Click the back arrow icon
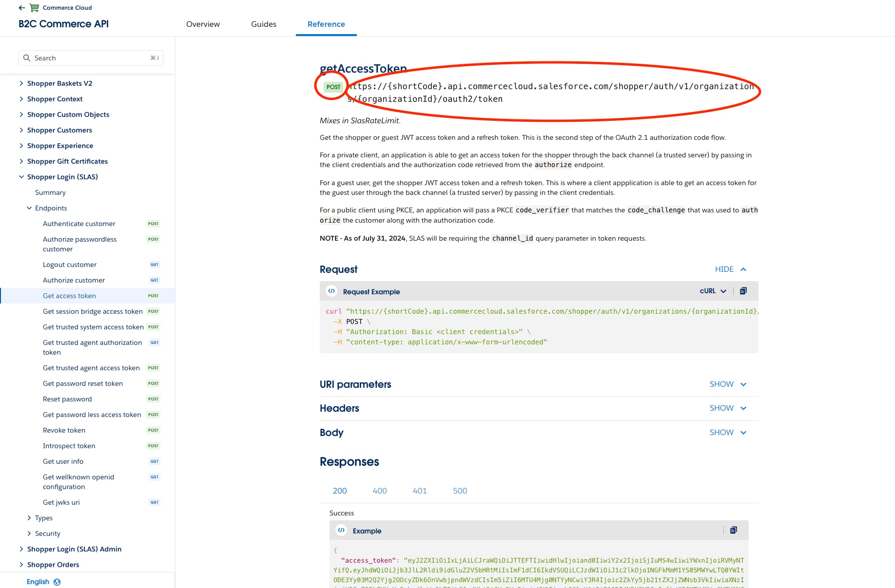 coord(22,8)
